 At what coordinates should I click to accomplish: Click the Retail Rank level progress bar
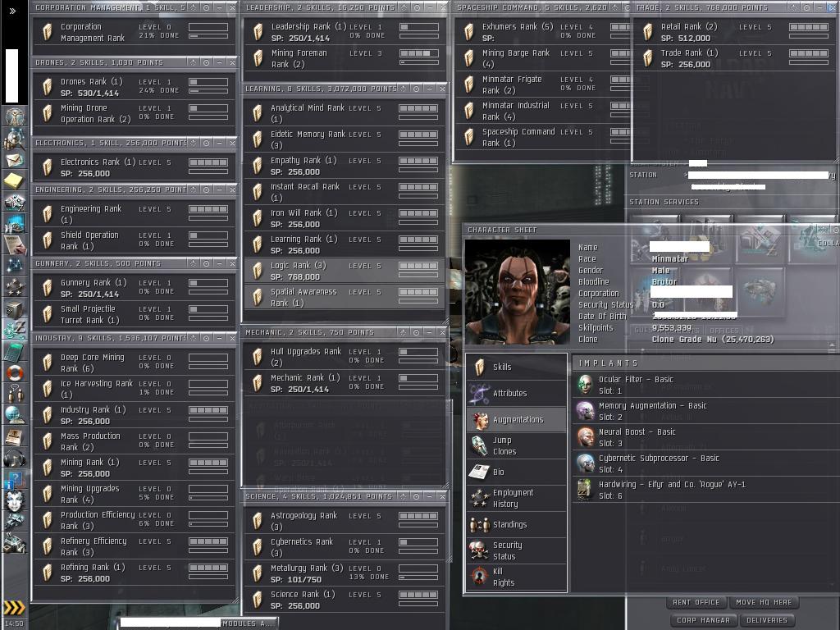click(809, 27)
